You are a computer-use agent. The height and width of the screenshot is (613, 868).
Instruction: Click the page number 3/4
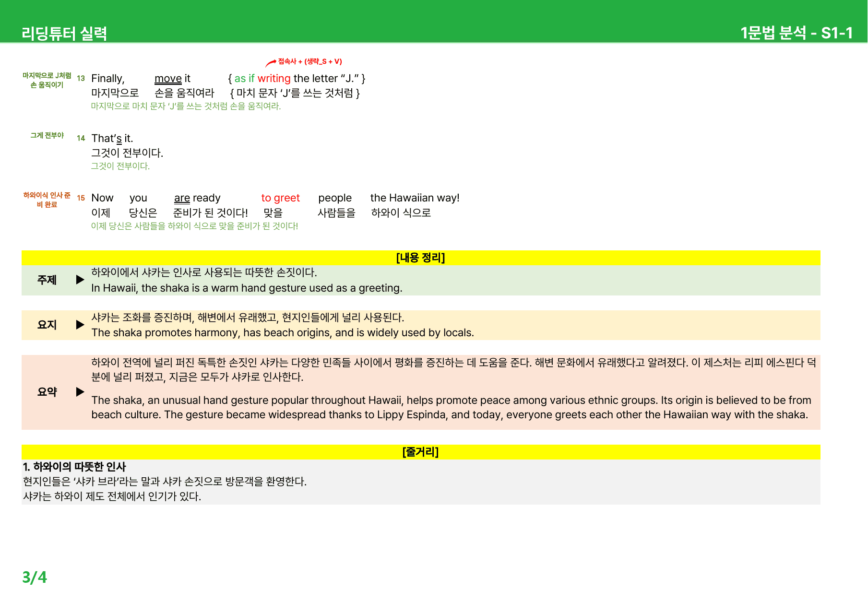click(35, 577)
